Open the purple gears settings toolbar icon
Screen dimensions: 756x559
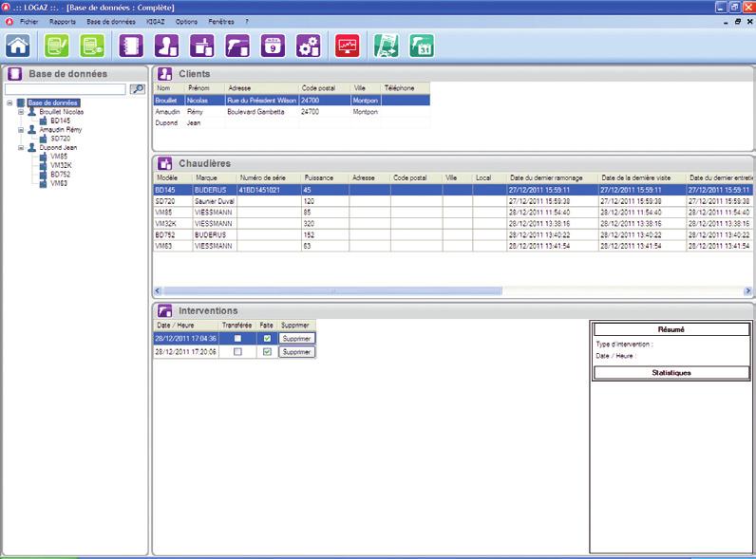(x=308, y=47)
